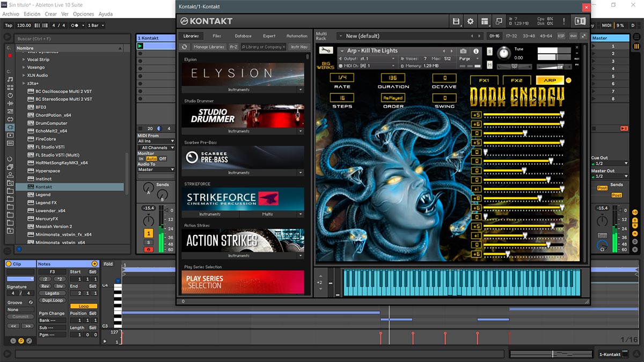Show the clip Envelopes box icon

tap(28, 341)
